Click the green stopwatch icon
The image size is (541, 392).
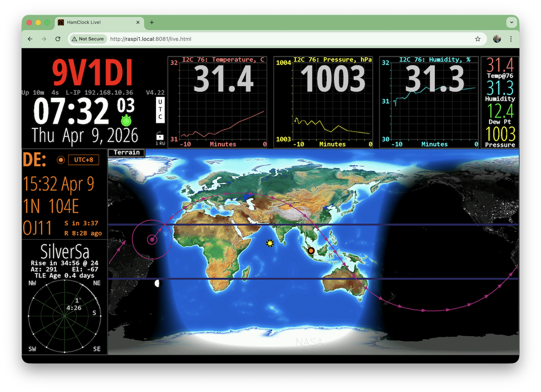[x=126, y=121]
